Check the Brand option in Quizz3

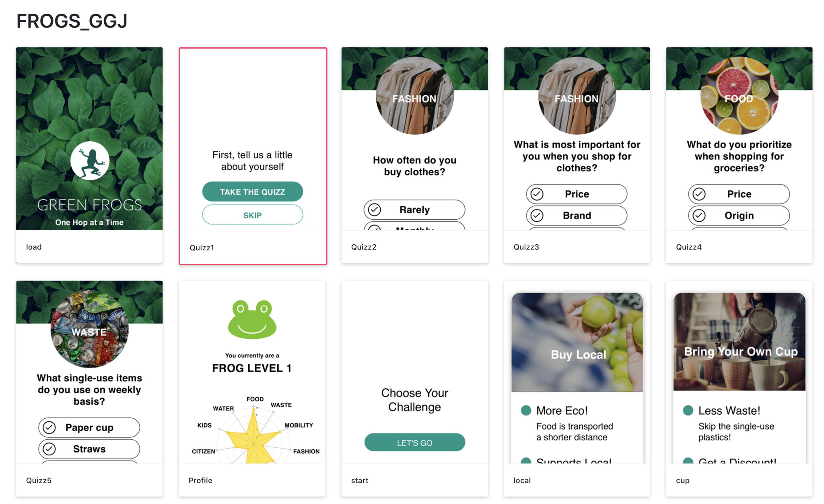pos(577,216)
